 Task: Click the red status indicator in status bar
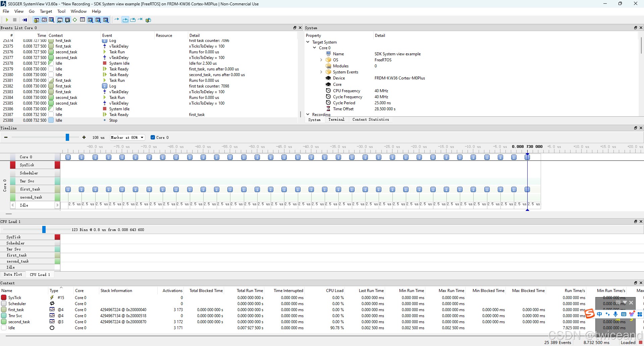coord(641,342)
